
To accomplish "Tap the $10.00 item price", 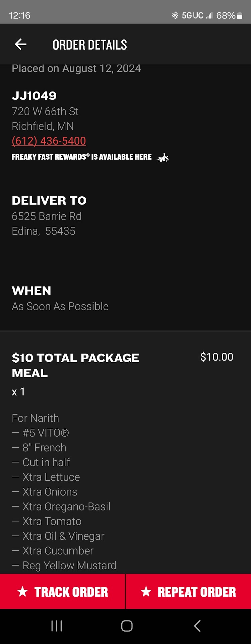I will 216,357.
